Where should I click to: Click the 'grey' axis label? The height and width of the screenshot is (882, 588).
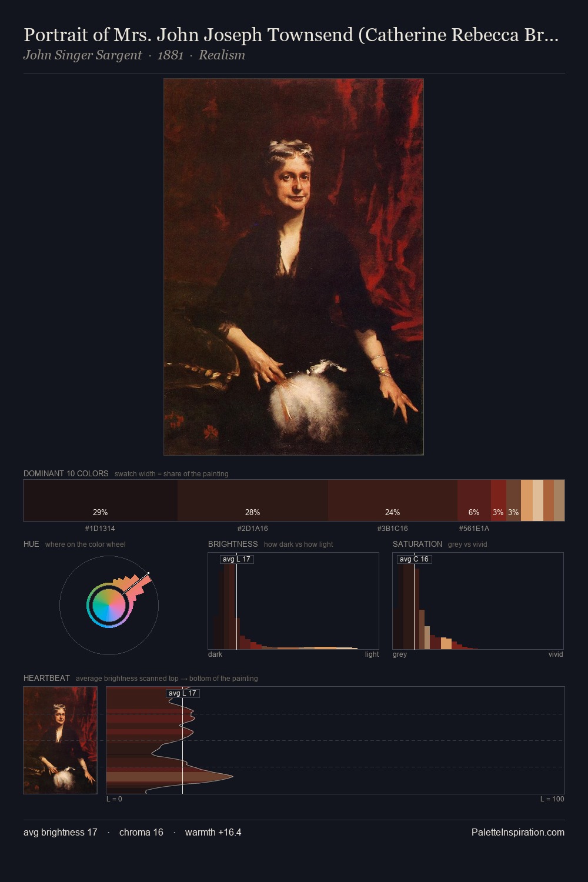click(x=400, y=654)
